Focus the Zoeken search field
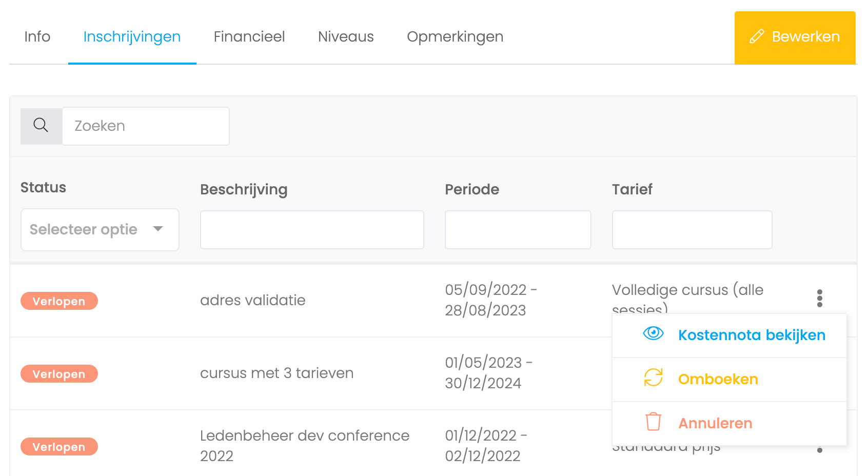The height and width of the screenshot is (476, 868). (146, 126)
